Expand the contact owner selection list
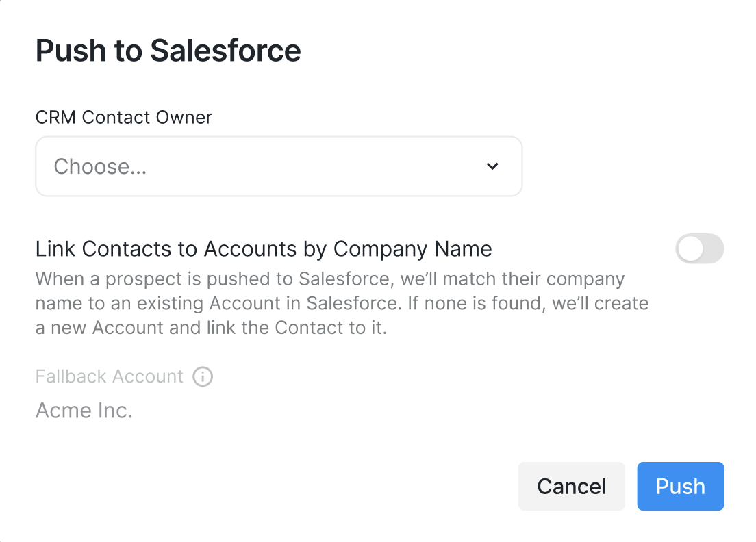Image resolution: width=756 pixels, height=542 pixels. point(279,166)
